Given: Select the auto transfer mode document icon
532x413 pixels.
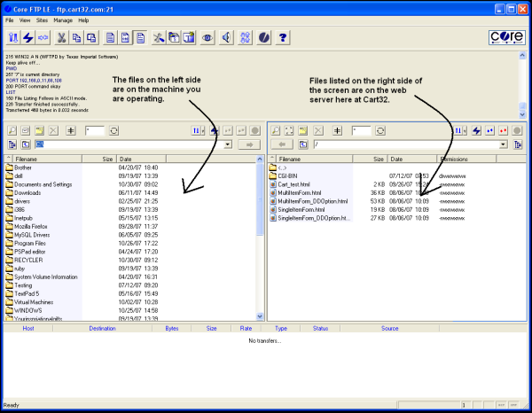Looking at the screenshot, I should tap(140, 37).
